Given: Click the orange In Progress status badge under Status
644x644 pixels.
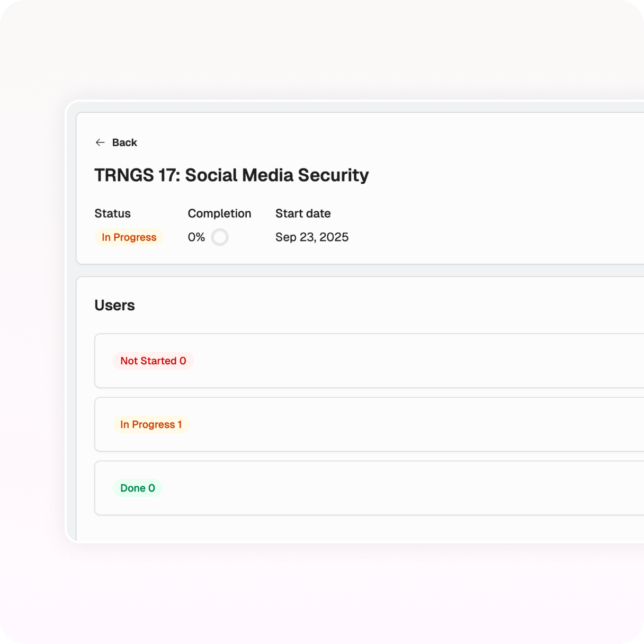Looking at the screenshot, I should point(129,237).
